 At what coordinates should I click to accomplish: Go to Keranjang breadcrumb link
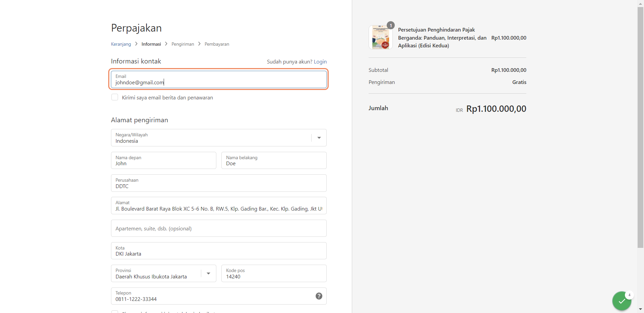click(x=121, y=44)
